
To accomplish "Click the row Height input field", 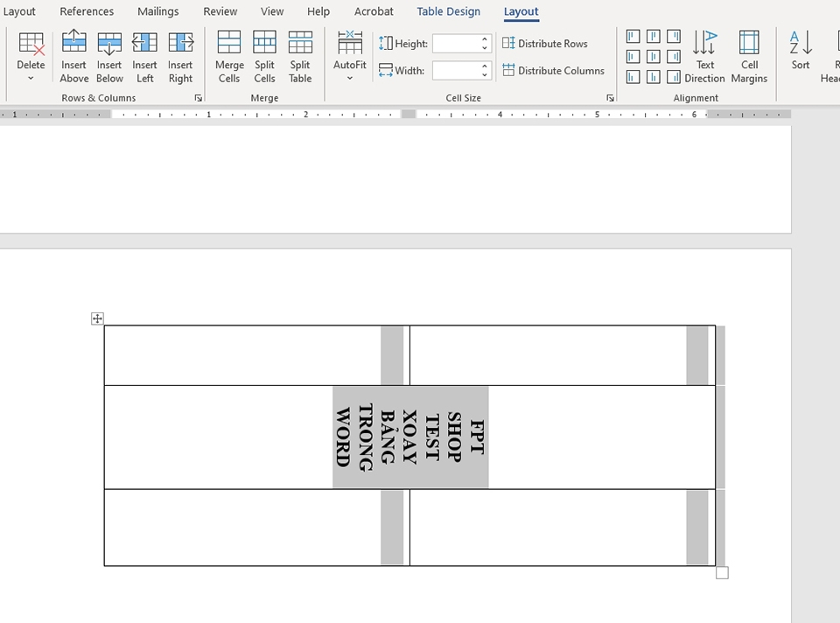I will tap(455, 44).
